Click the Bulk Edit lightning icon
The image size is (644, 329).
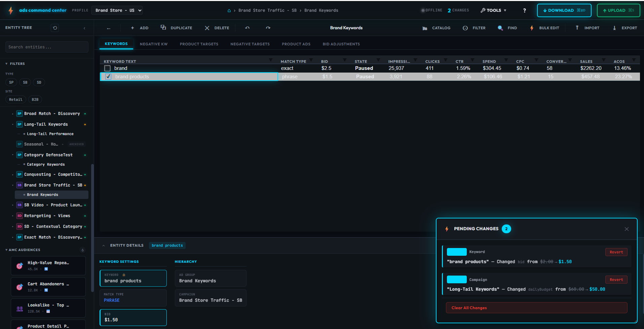pyautogui.click(x=531, y=28)
